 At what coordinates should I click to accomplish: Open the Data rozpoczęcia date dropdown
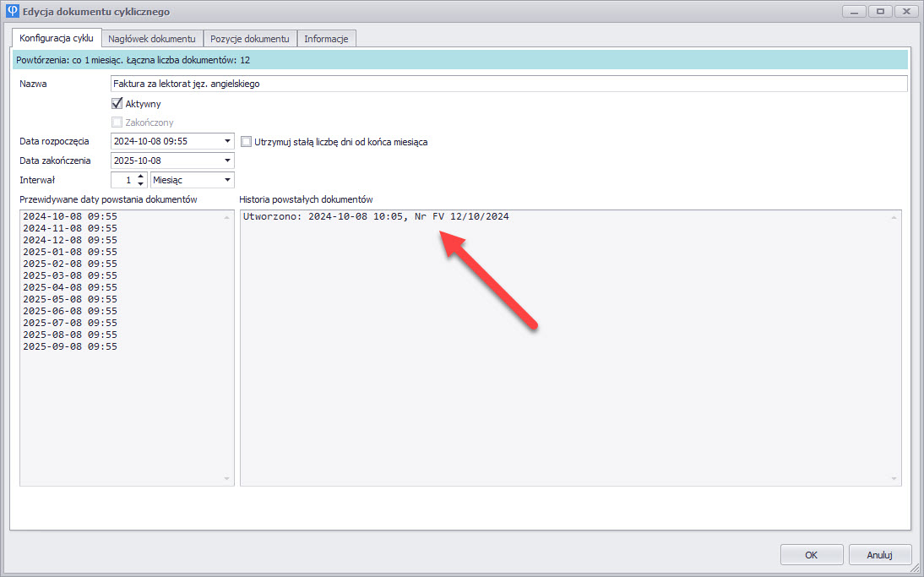[227, 142]
